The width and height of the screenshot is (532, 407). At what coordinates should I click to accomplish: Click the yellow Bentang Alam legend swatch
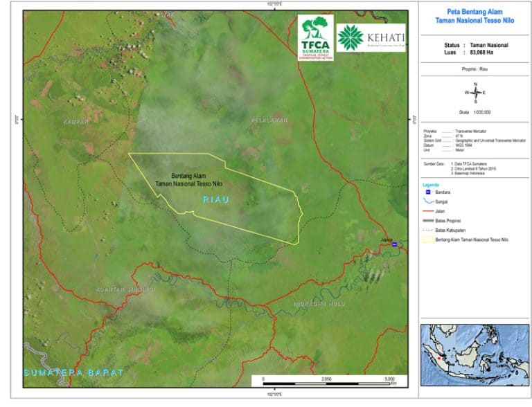[x=427, y=239]
